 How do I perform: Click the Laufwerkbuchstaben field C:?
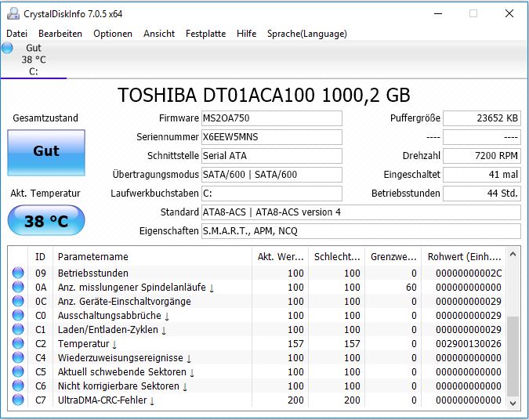click(x=272, y=194)
